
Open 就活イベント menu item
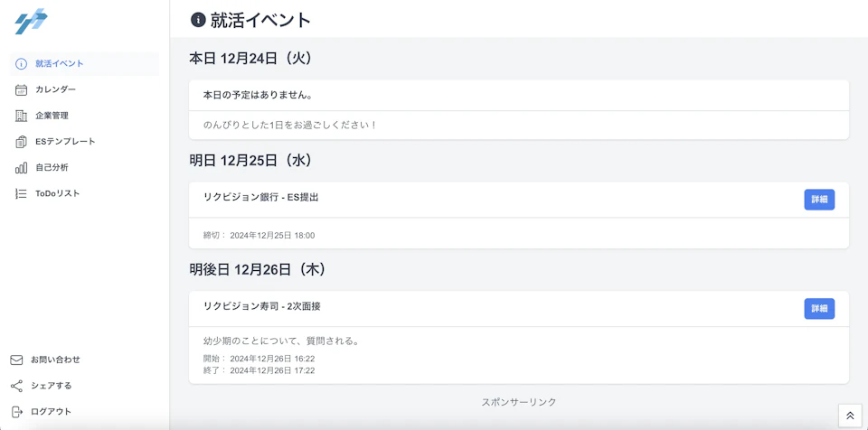click(84, 63)
